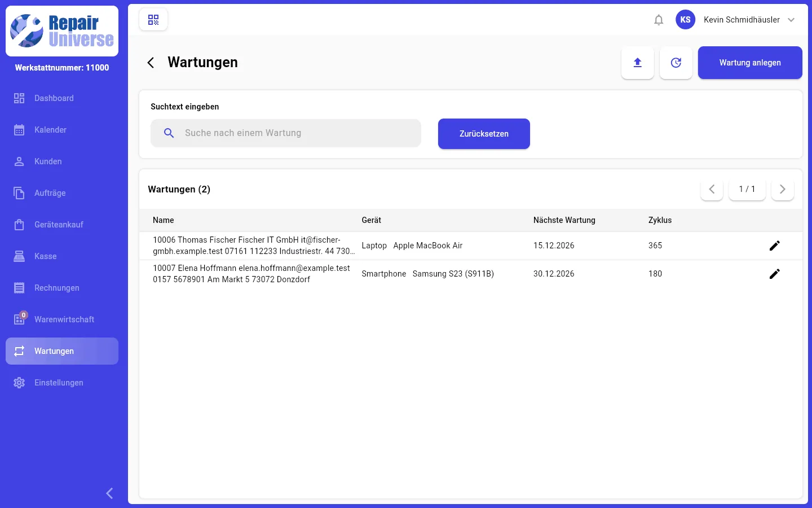This screenshot has width=812, height=508.
Task: Sort by Nächste Wartung column header
Action: point(564,220)
